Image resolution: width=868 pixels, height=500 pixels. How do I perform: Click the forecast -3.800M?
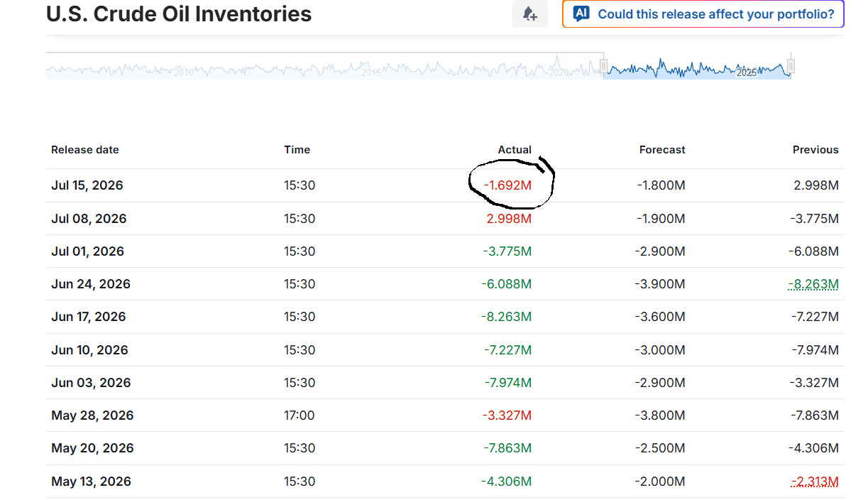click(x=660, y=415)
